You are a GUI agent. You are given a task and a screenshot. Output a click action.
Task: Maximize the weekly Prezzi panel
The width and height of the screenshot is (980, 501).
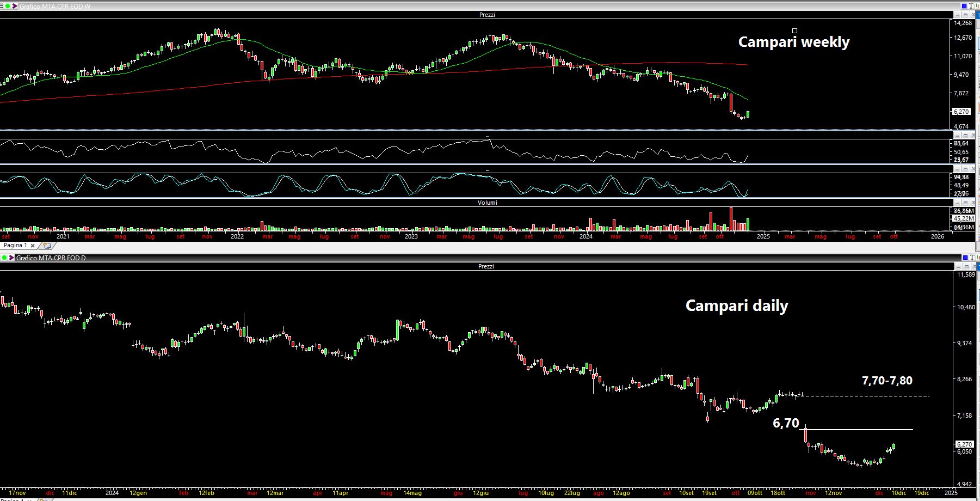(965, 15)
